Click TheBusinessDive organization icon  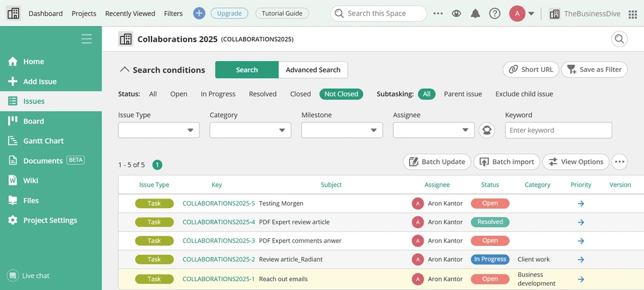click(x=554, y=14)
